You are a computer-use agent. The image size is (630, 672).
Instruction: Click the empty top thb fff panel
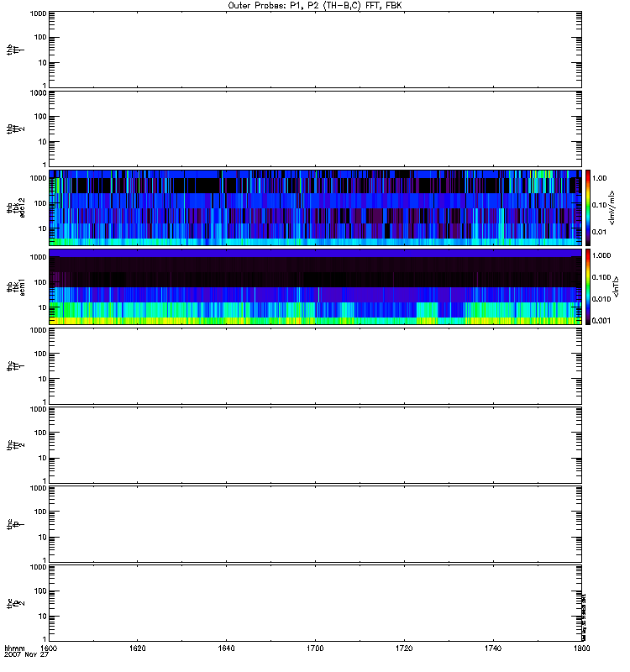pos(315,50)
